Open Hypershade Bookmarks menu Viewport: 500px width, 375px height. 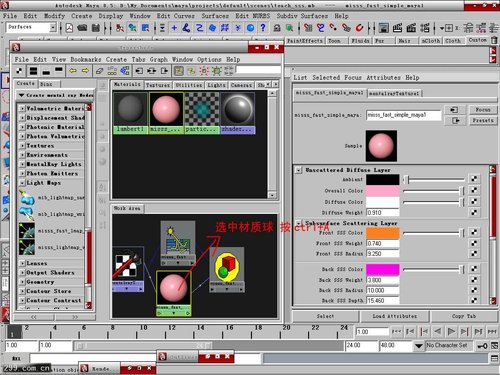86,59
